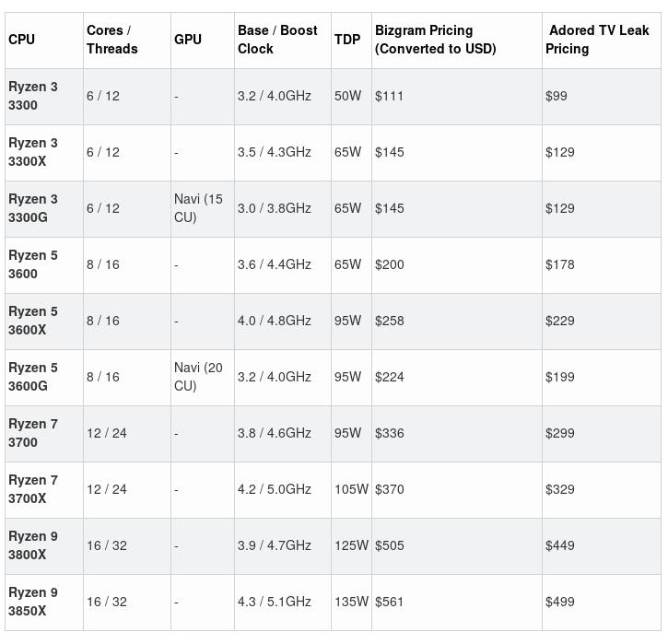668x644 pixels.
Task: Select the Base / Boost Clock header
Action: 277,40
